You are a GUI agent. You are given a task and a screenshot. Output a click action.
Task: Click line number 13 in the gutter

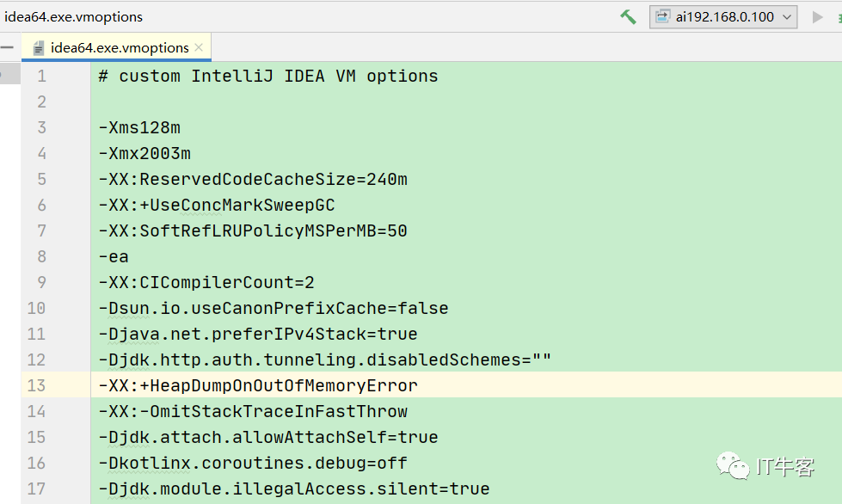pos(36,385)
